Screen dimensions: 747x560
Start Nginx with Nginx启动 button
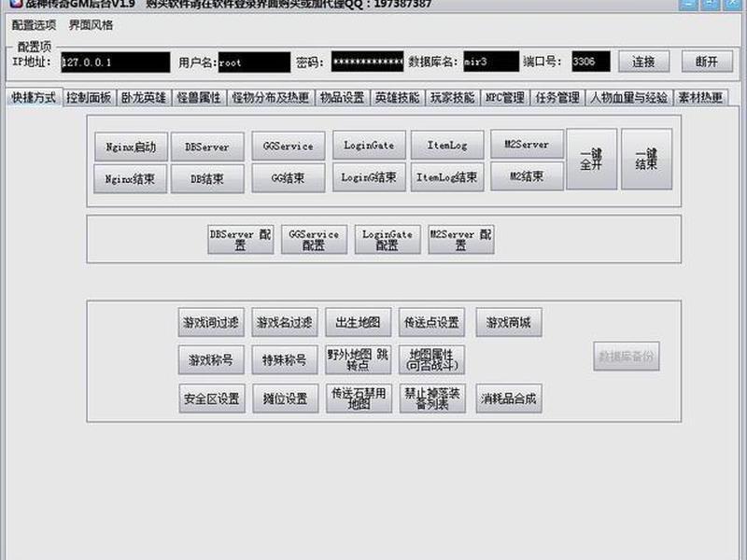click(131, 147)
